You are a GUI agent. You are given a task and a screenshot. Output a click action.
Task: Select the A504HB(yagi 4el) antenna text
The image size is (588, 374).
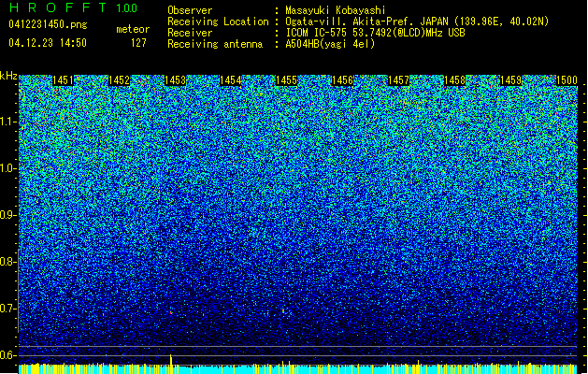coord(330,44)
